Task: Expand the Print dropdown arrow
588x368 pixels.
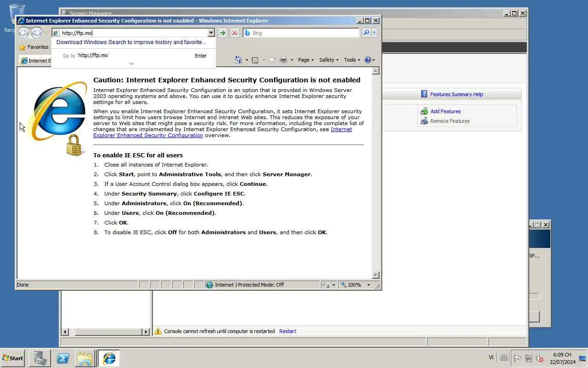Action: coord(291,60)
